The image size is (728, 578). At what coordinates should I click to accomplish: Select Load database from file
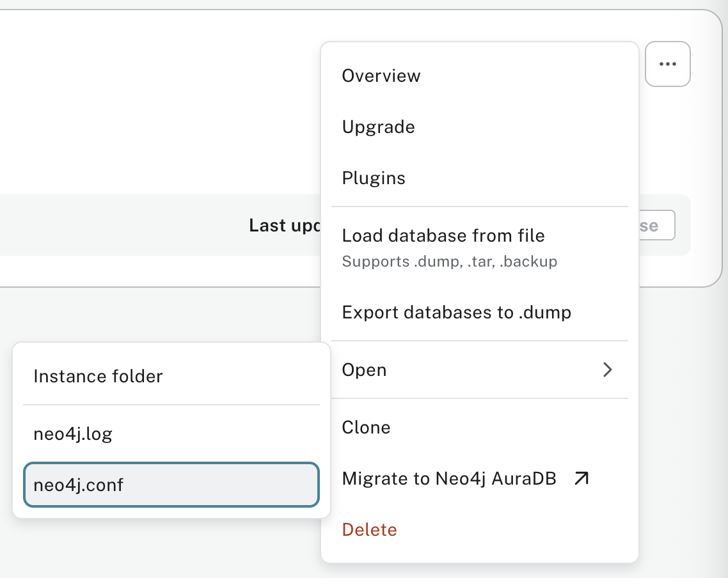(x=443, y=235)
